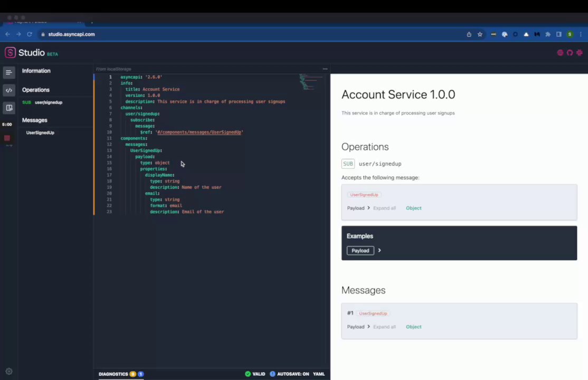588x380 pixels.
Task: Stop recording with the red square button
Action: 7,138
